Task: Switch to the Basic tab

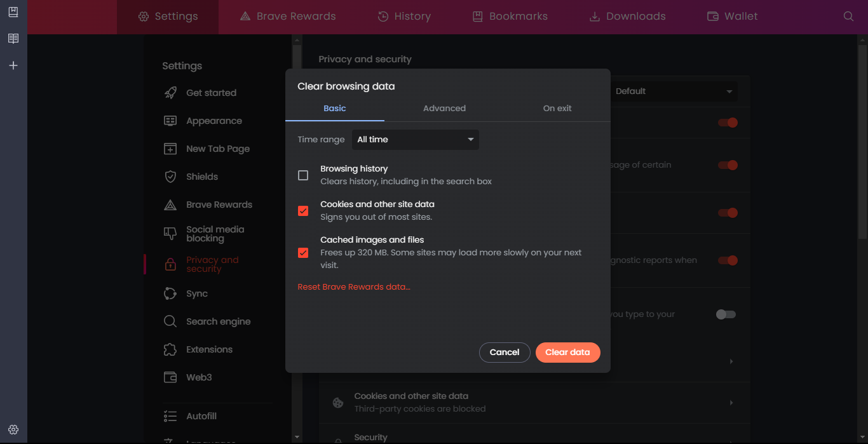Action: click(x=335, y=109)
